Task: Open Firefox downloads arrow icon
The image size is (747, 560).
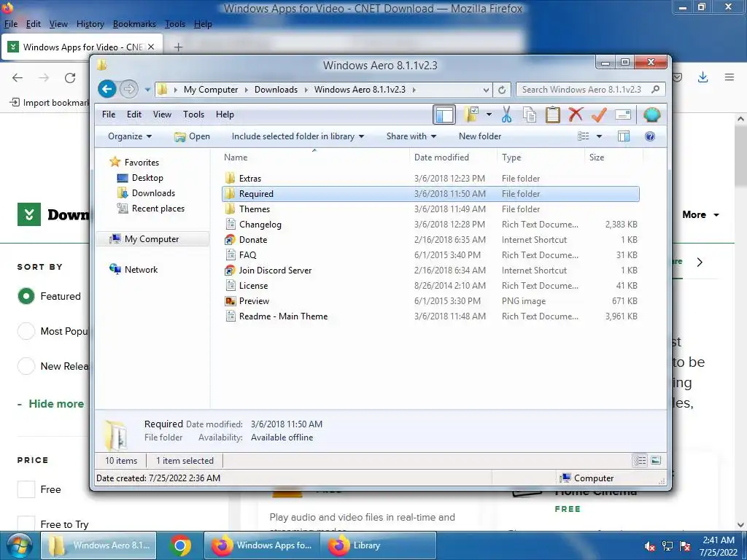Action: pyautogui.click(x=703, y=77)
